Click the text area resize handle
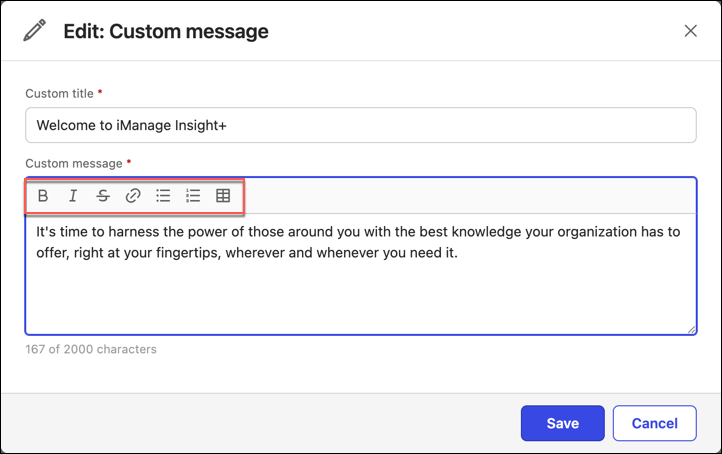Screen dimensions: 722x454 coord(691,329)
